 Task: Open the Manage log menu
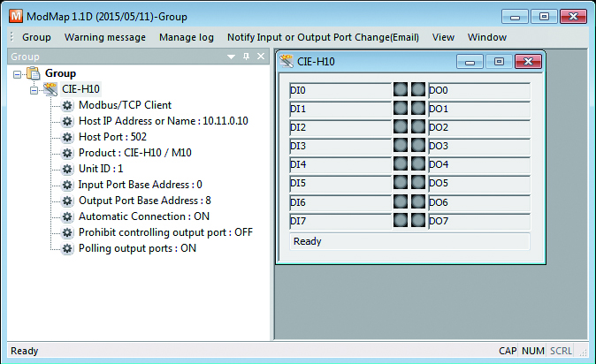[x=187, y=37]
